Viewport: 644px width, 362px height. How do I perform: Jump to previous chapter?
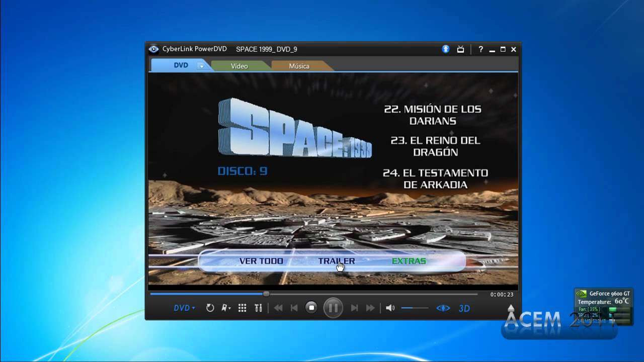[294, 308]
